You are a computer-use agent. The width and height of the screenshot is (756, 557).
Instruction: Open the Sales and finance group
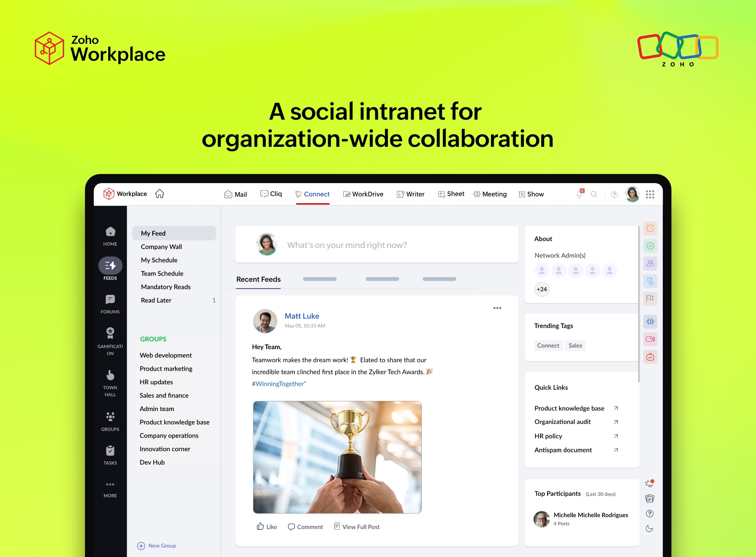pyautogui.click(x=164, y=395)
